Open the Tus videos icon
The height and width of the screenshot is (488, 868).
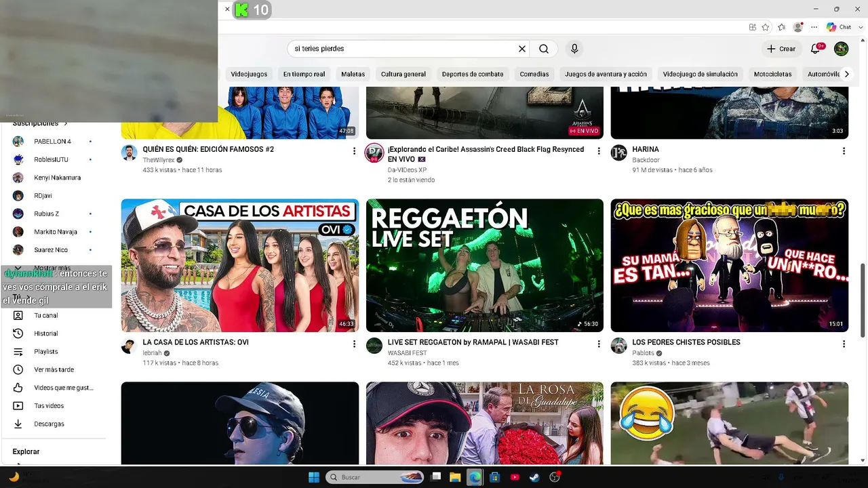tap(18, 406)
